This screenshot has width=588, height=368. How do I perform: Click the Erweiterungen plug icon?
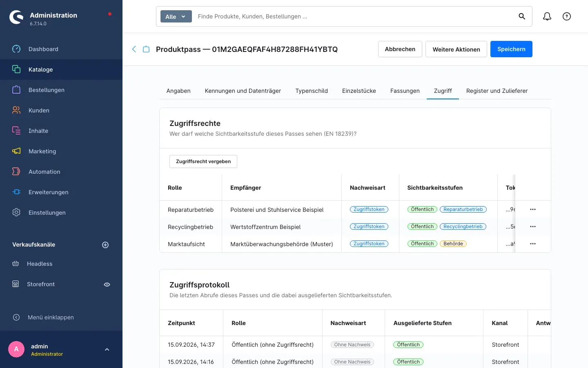tap(16, 192)
